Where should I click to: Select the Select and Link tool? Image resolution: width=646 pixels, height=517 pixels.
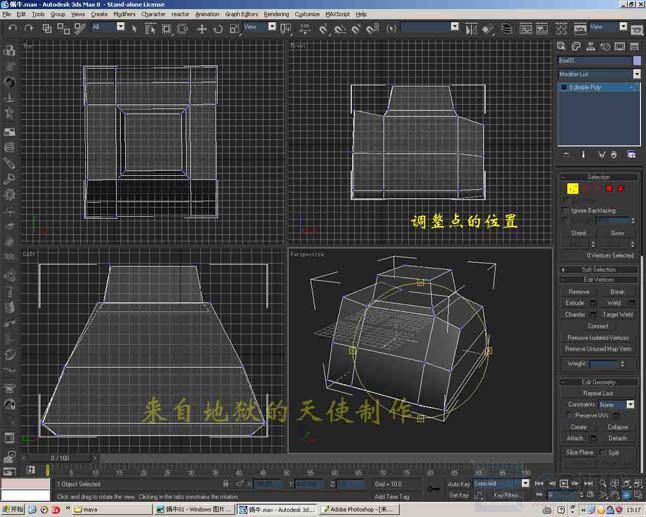(x=47, y=28)
